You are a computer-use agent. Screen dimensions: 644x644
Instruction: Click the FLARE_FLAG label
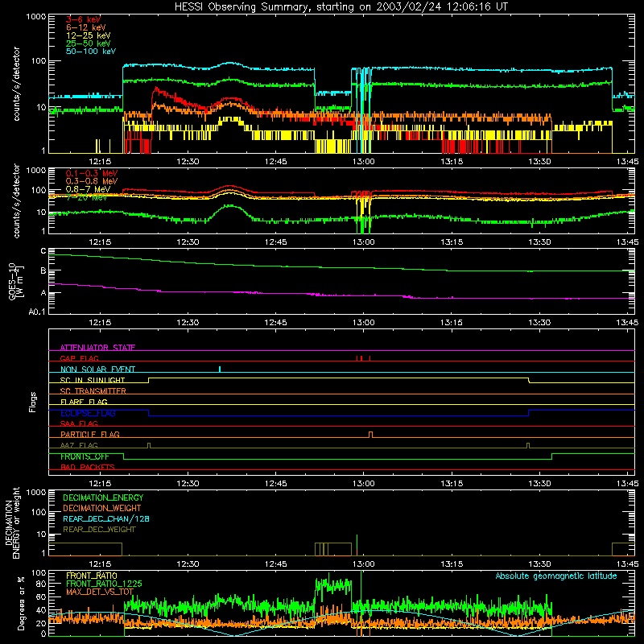click(x=84, y=402)
